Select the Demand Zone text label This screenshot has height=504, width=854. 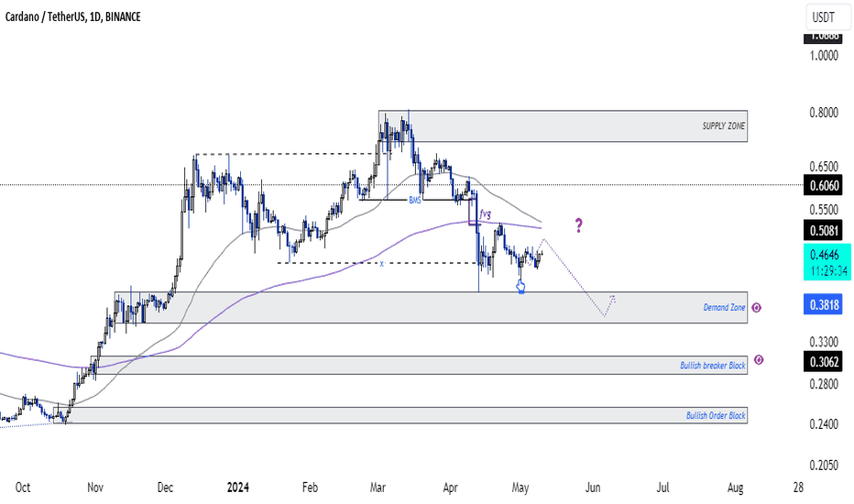click(x=724, y=307)
